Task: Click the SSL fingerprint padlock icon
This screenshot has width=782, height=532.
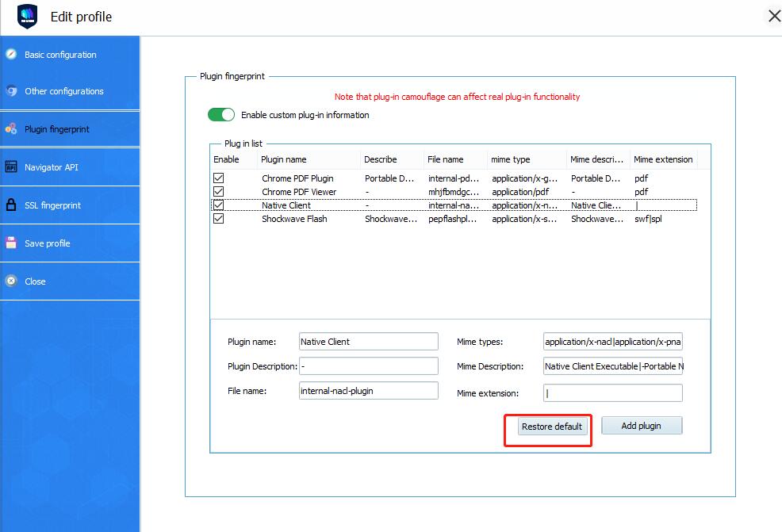Action: pos(11,205)
